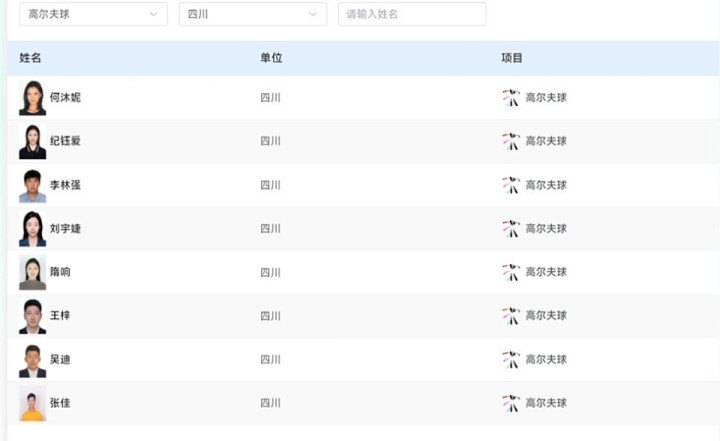
Task: Click golf icon in 吴迪's row
Action: pos(511,359)
